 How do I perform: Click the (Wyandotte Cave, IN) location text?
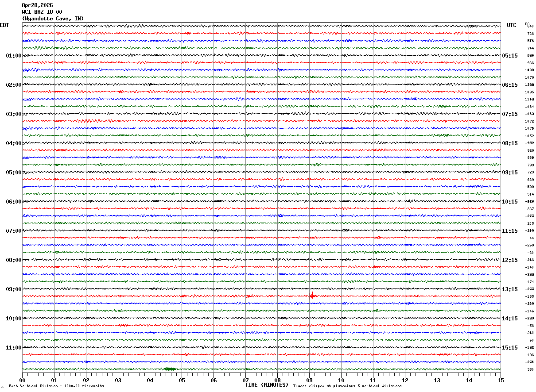coord(53,19)
